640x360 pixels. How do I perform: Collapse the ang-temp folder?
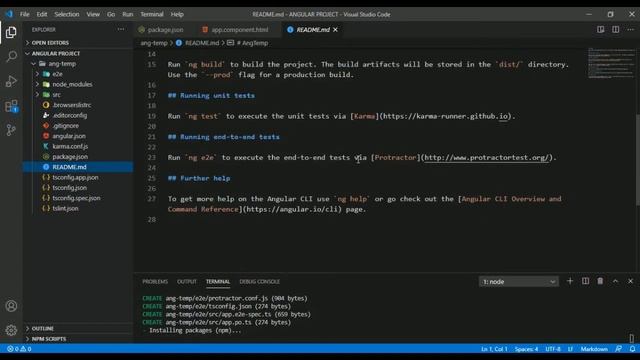(78, 64)
